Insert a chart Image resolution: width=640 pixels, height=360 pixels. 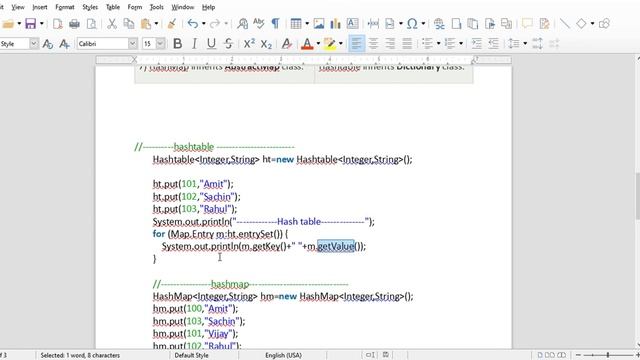(x=336, y=24)
